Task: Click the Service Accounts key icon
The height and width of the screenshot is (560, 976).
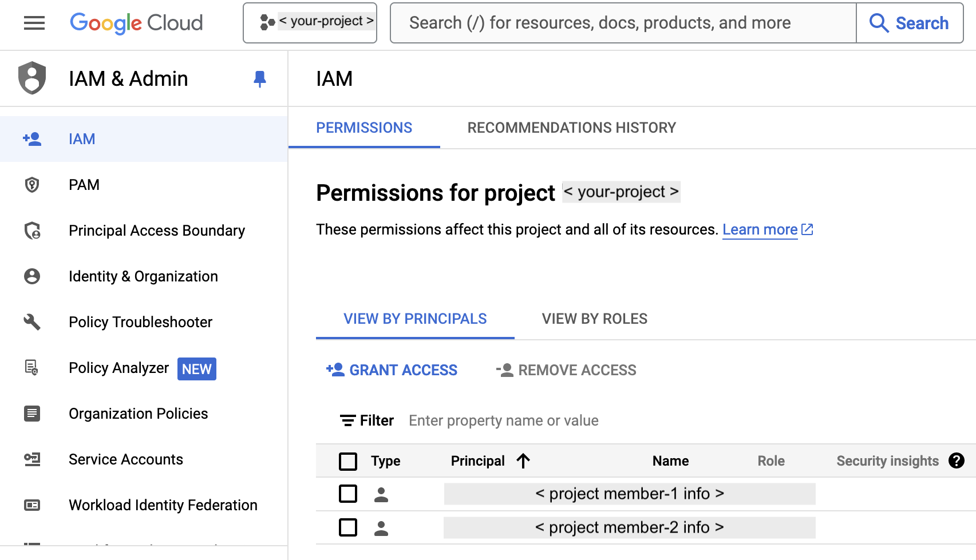Action: (32, 459)
